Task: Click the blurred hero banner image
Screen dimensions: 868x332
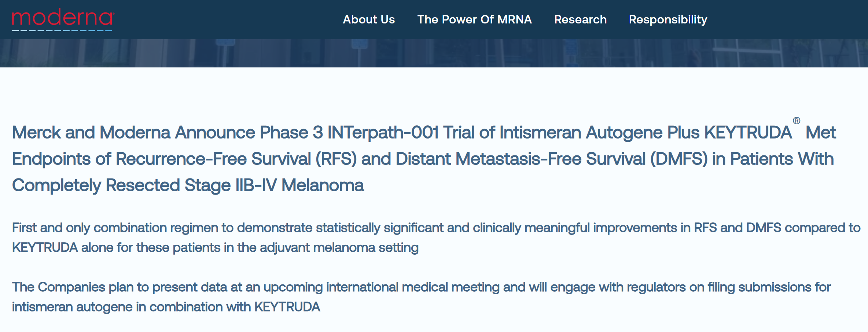Action: pos(434,53)
